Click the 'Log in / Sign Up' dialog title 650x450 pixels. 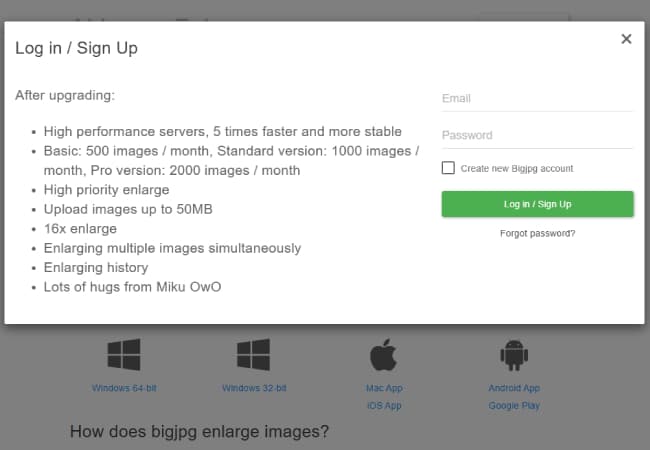pyautogui.click(x=76, y=48)
